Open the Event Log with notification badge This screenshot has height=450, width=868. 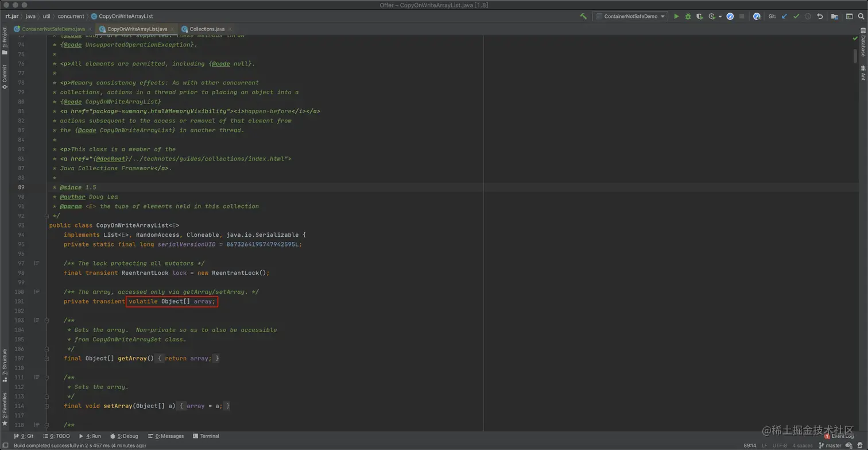839,436
